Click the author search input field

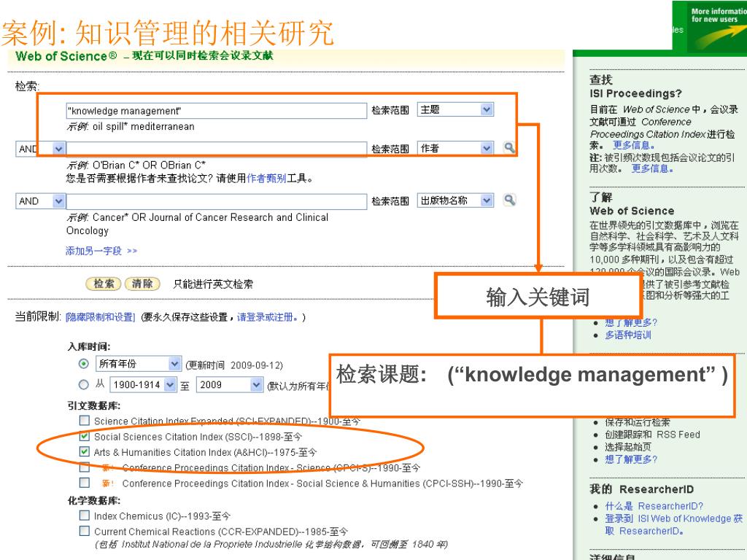point(216,149)
